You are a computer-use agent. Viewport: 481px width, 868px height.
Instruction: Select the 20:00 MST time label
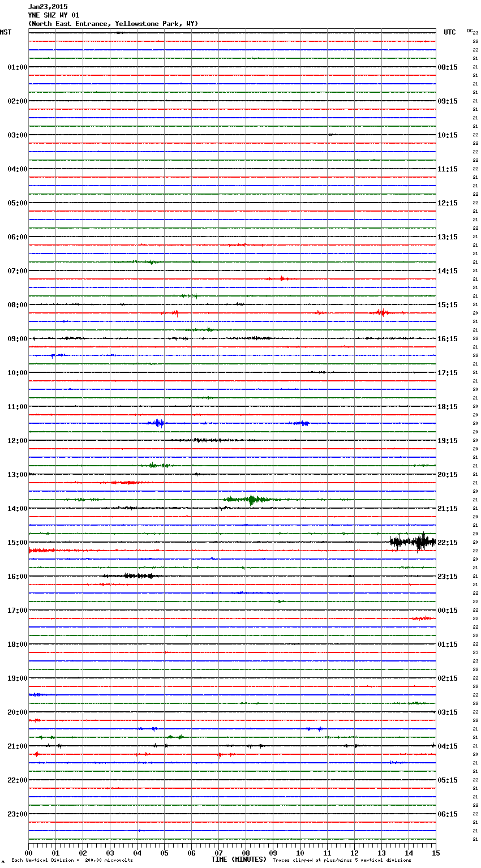pos(18,712)
